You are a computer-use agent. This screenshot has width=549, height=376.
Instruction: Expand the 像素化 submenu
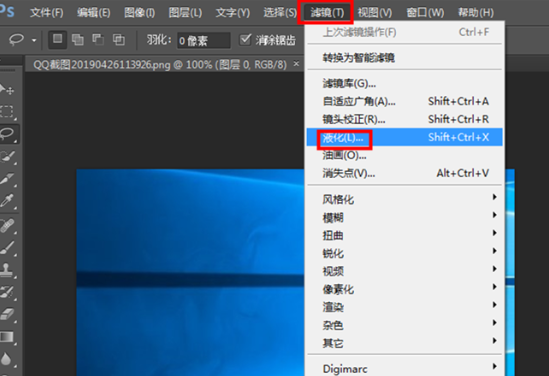coord(404,289)
